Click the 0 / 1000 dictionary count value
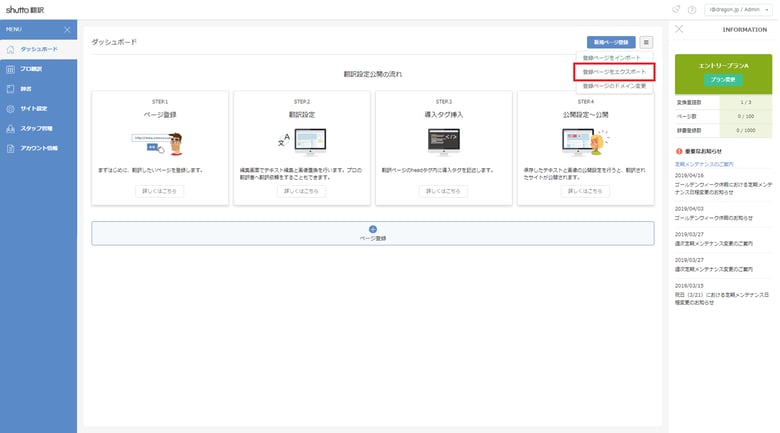Screen dimensions: 780x433 [746, 130]
